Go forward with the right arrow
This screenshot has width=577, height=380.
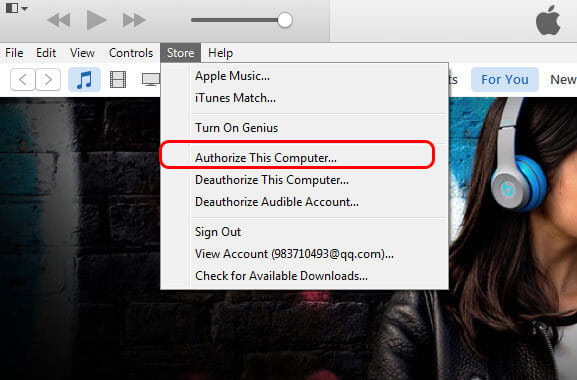tap(48, 79)
